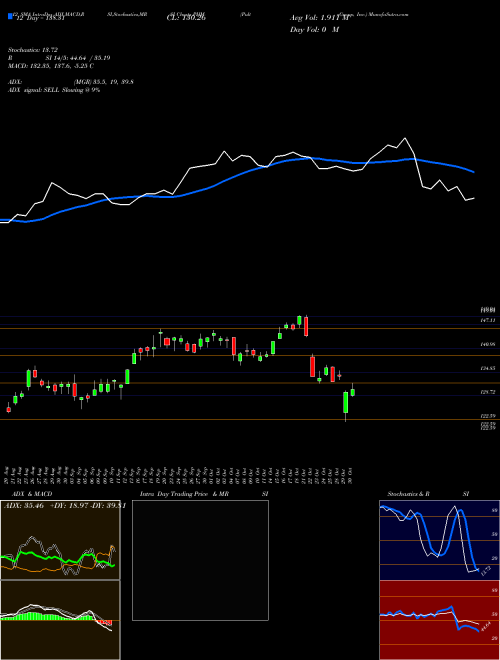Click the 'Avg Vol: 1.911 M' value
This screenshot has height=660, width=500.
pos(320,18)
